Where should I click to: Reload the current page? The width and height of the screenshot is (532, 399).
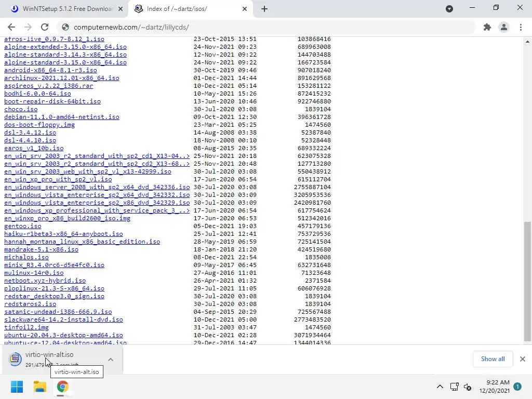[45, 27]
